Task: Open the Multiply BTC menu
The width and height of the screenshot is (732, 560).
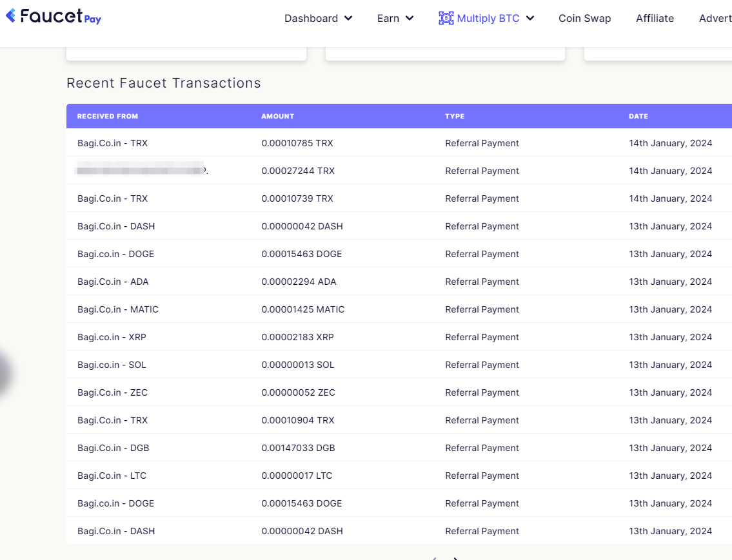Action: 488,18
